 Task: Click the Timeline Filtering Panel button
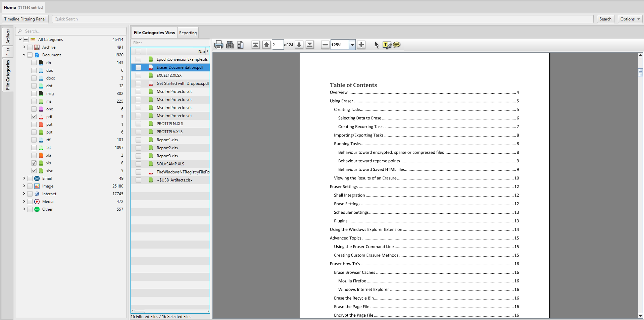point(25,19)
